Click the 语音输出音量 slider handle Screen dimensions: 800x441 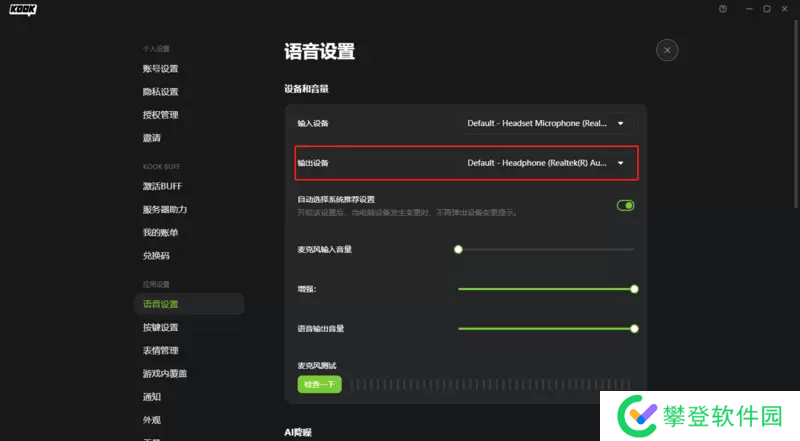(634, 328)
